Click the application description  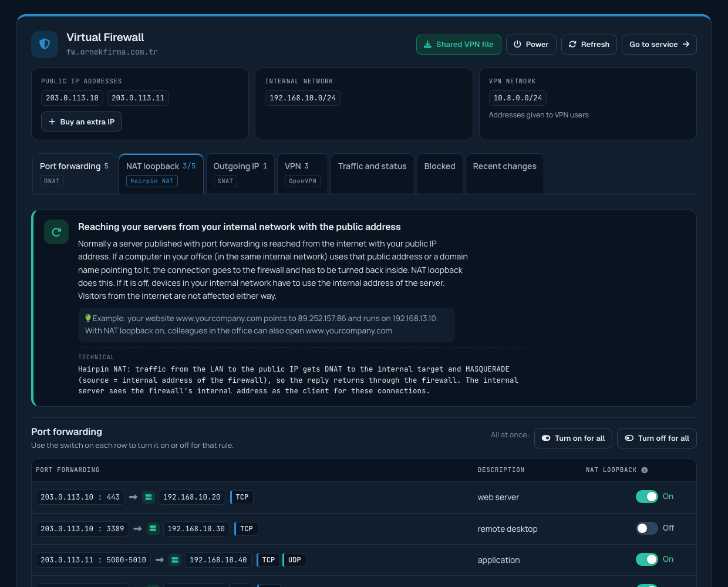click(499, 560)
